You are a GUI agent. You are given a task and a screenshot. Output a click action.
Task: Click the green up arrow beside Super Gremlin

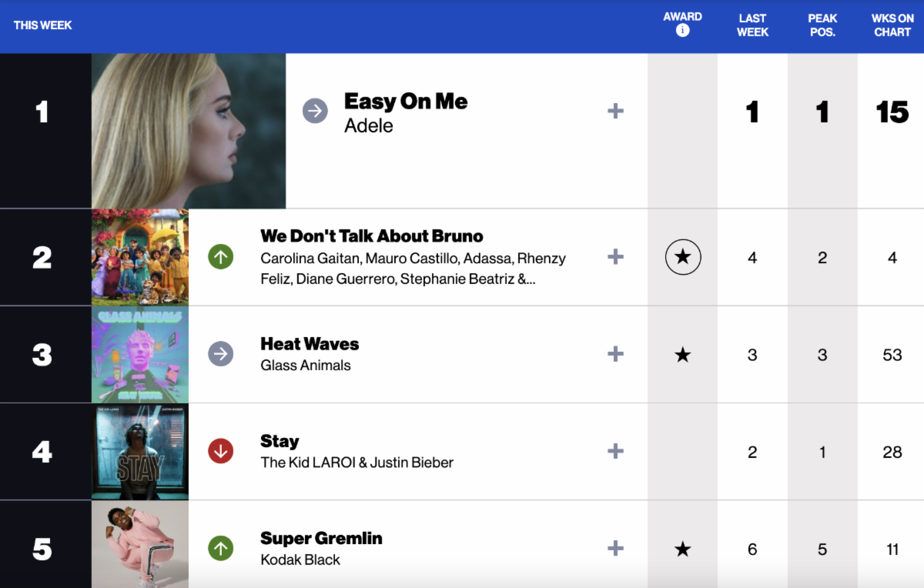221,549
